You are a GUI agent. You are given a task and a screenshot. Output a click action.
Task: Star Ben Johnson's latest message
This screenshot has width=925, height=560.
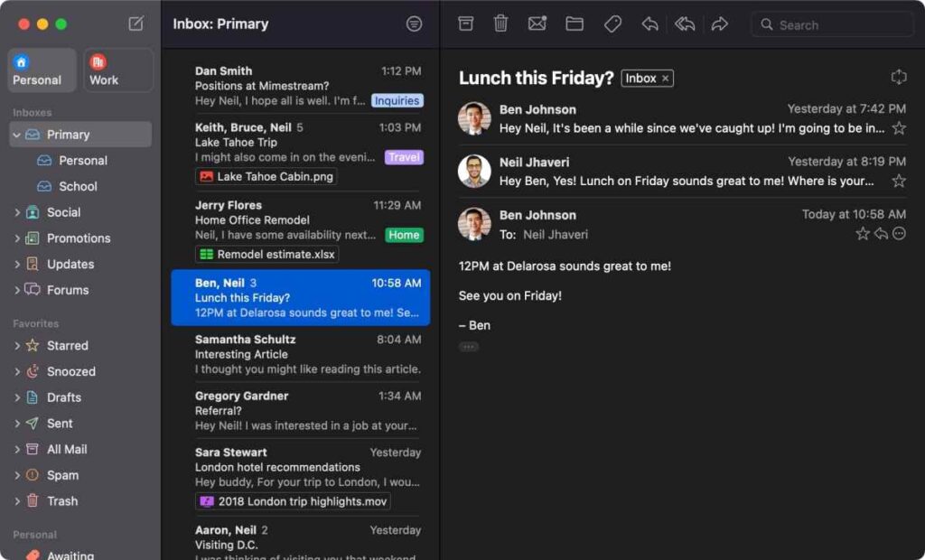click(x=864, y=234)
